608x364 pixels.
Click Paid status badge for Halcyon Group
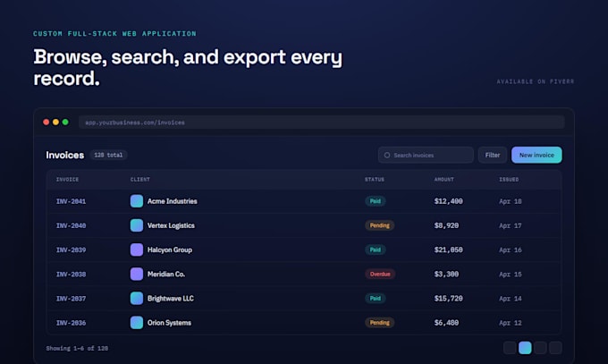click(375, 250)
